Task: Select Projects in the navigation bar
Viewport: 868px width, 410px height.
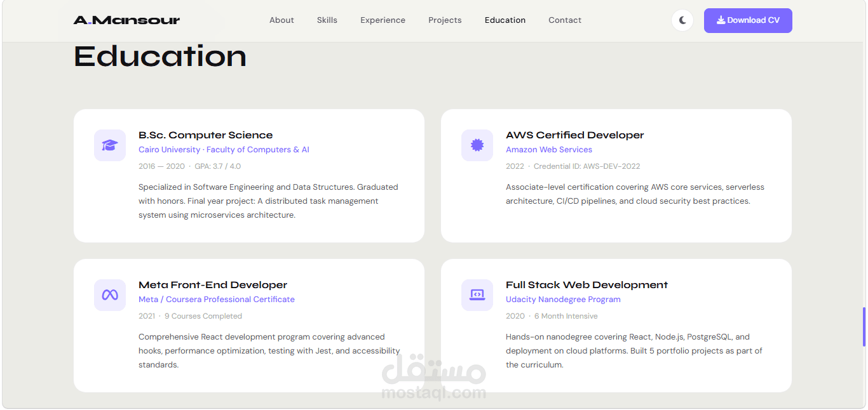Action: 445,20
